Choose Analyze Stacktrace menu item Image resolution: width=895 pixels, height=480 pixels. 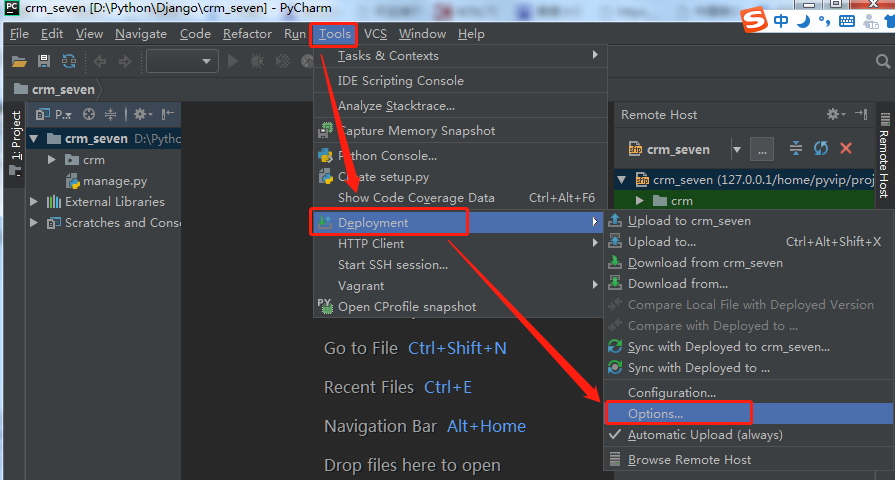(459, 106)
